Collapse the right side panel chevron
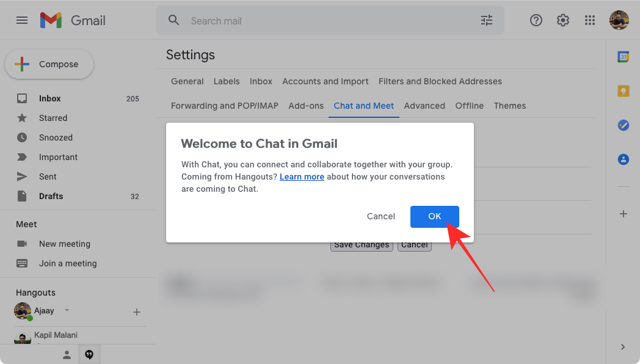 (x=623, y=347)
